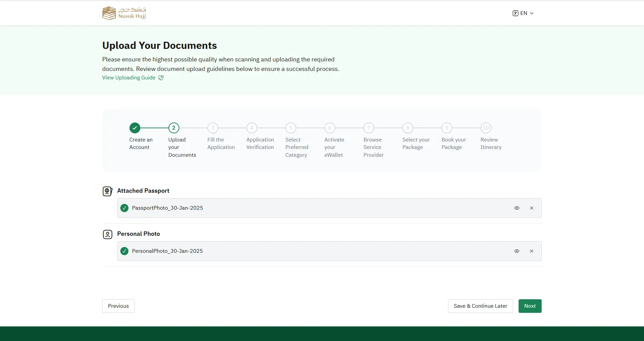This screenshot has width=644, height=341.
Task: Click the completed Create an Account step circle
Action: [x=135, y=128]
